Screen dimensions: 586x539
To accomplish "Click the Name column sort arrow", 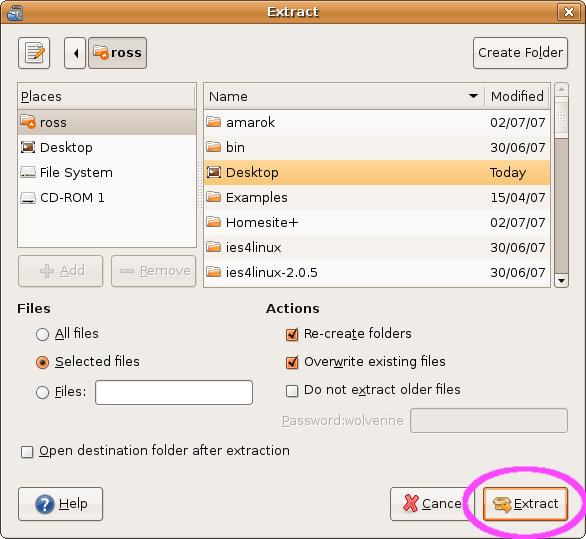I will (x=473, y=96).
